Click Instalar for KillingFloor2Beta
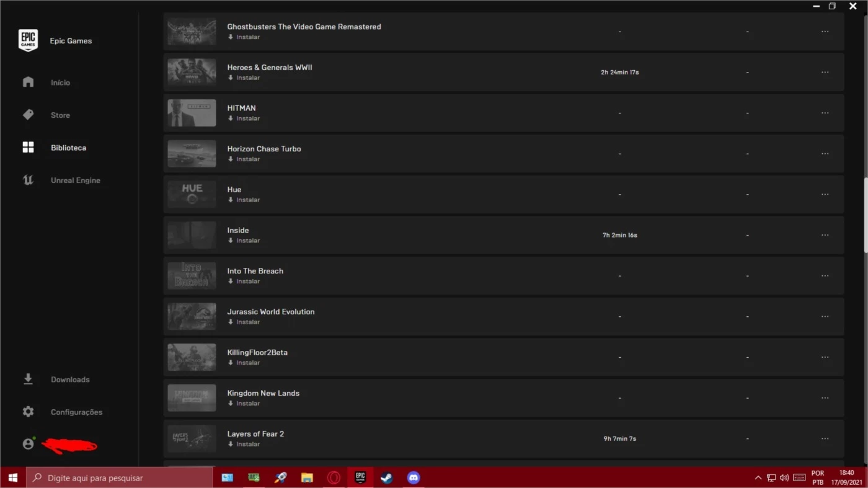Viewport: 868px width, 488px height. 244,363
